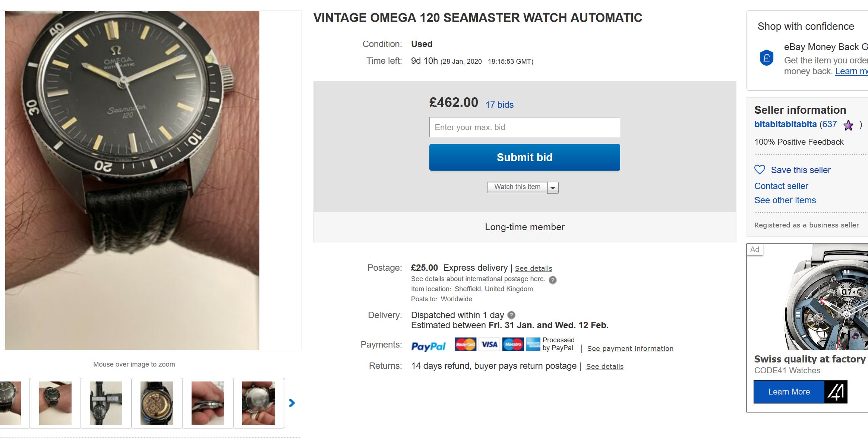Click the international postage help icon
The width and height of the screenshot is (868, 446).
(x=553, y=280)
